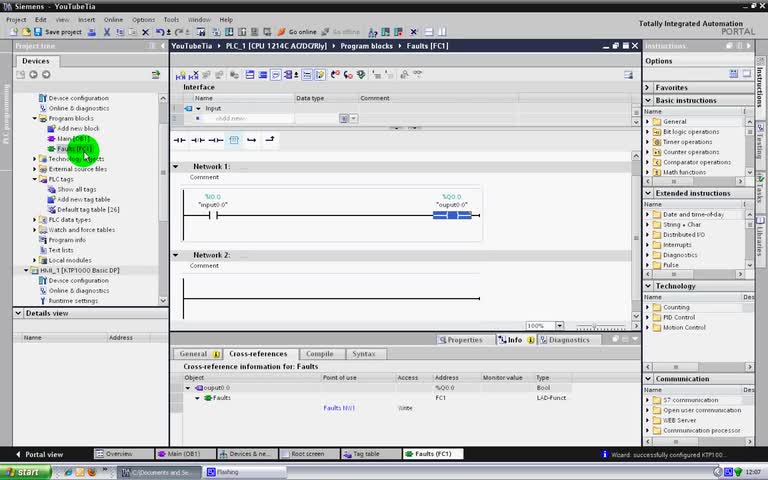Click the Split editor space vertically icon
The width and height of the screenshot is (768, 480).
tap(442, 32)
